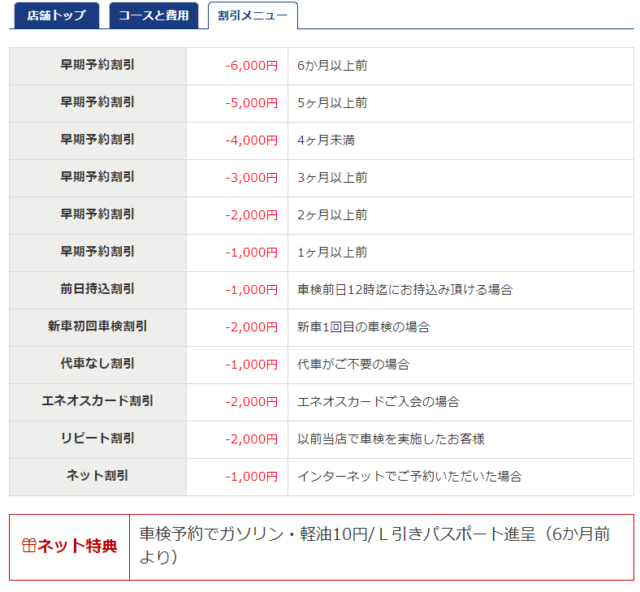Click the ネット特典 label
This screenshot has height=592, width=640.
click(77, 545)
